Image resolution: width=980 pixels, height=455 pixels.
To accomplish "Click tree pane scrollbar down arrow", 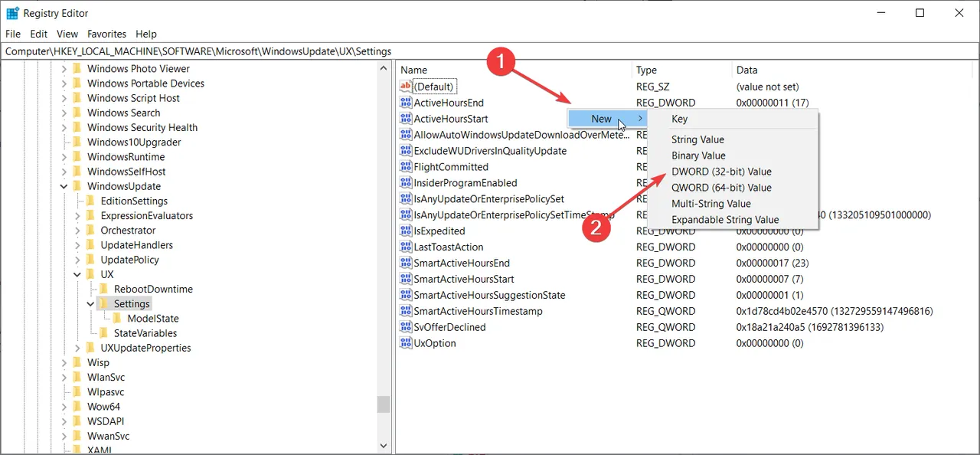I will [384, 445].
